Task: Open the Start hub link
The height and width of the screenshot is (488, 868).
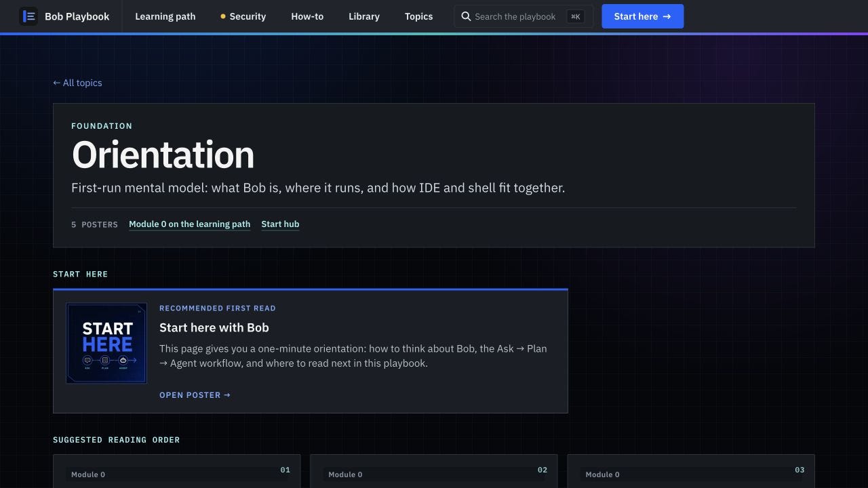Action: (x=280, y=224)
